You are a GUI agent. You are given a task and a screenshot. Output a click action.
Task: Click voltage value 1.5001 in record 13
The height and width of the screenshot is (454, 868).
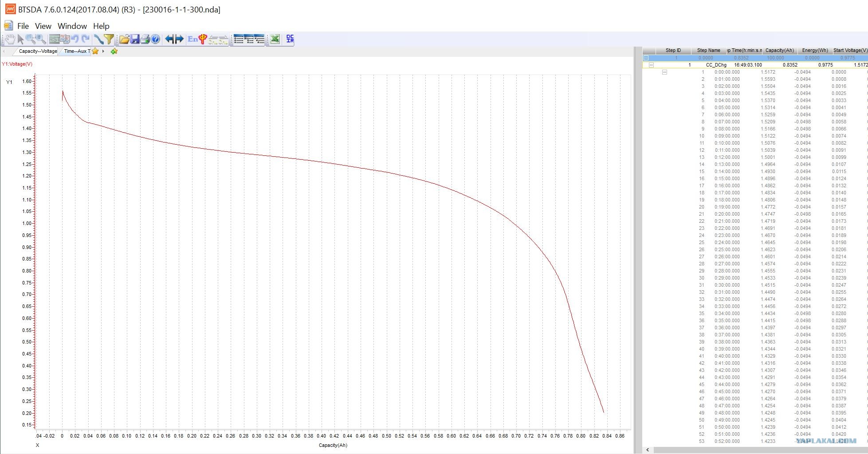pos(768,157)
